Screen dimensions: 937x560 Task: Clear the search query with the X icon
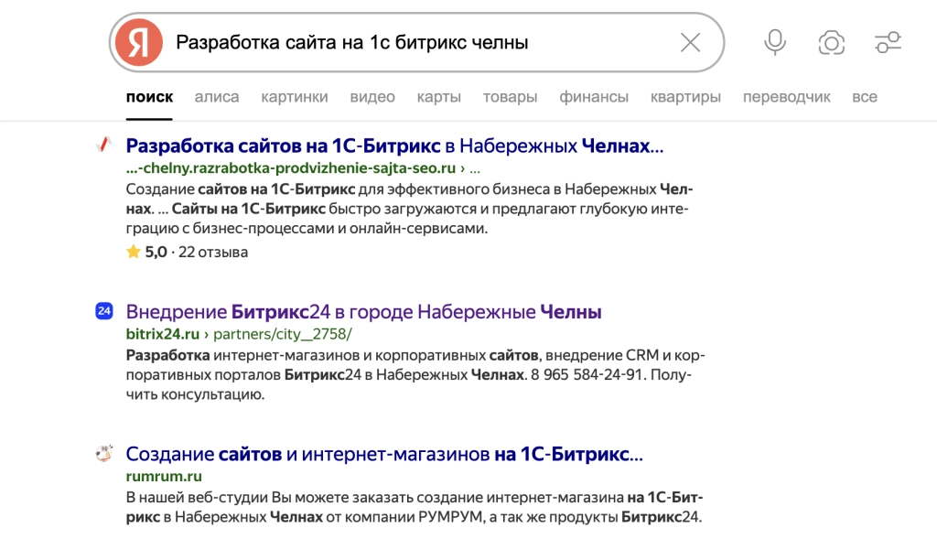[691, 42]
